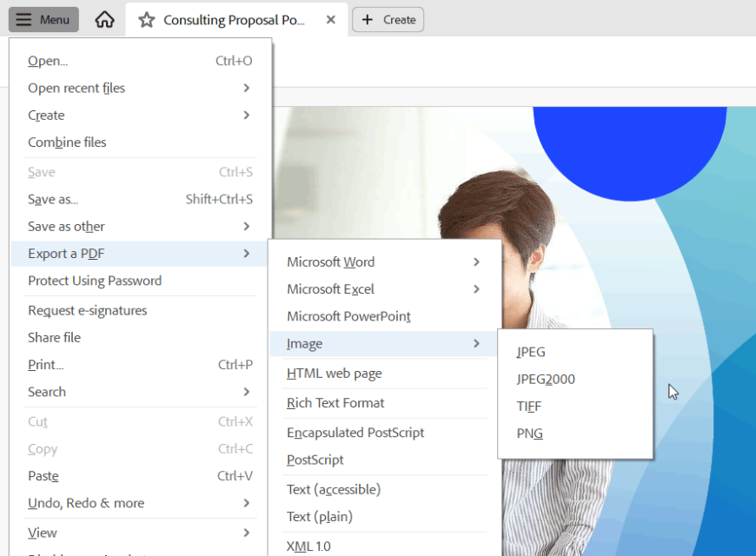Expand Microsoft Word export options

[384, 261]
